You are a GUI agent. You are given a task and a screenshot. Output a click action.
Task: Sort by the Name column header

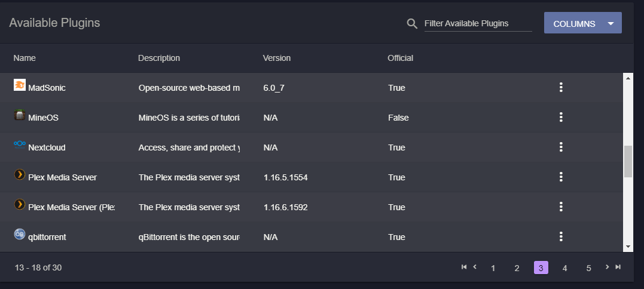point(25,58)
